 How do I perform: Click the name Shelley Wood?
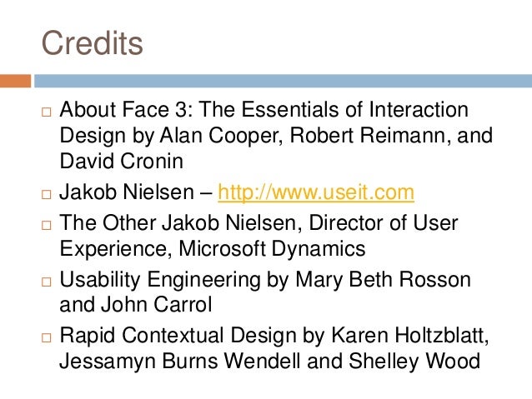(414, 361)
